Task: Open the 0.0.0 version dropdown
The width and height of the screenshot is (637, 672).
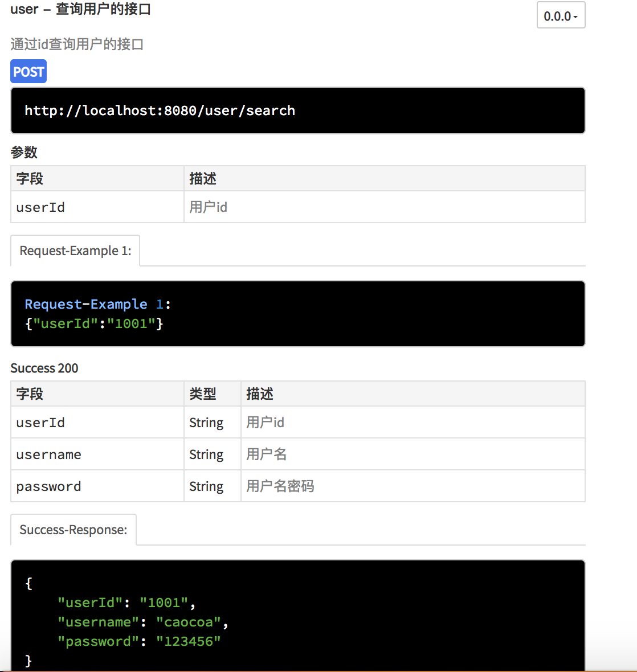Action: coord(561,15)
